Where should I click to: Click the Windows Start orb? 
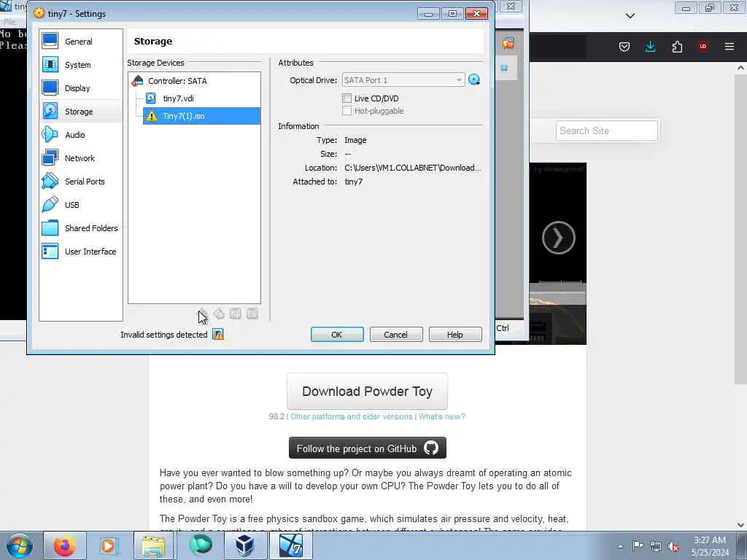[20, 545]
